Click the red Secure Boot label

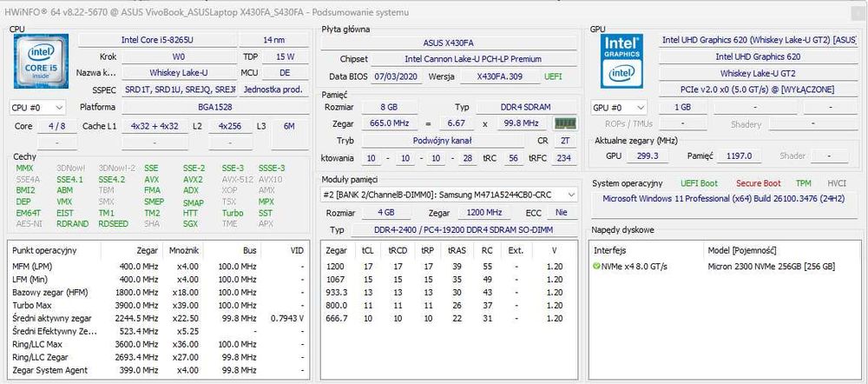759,183
